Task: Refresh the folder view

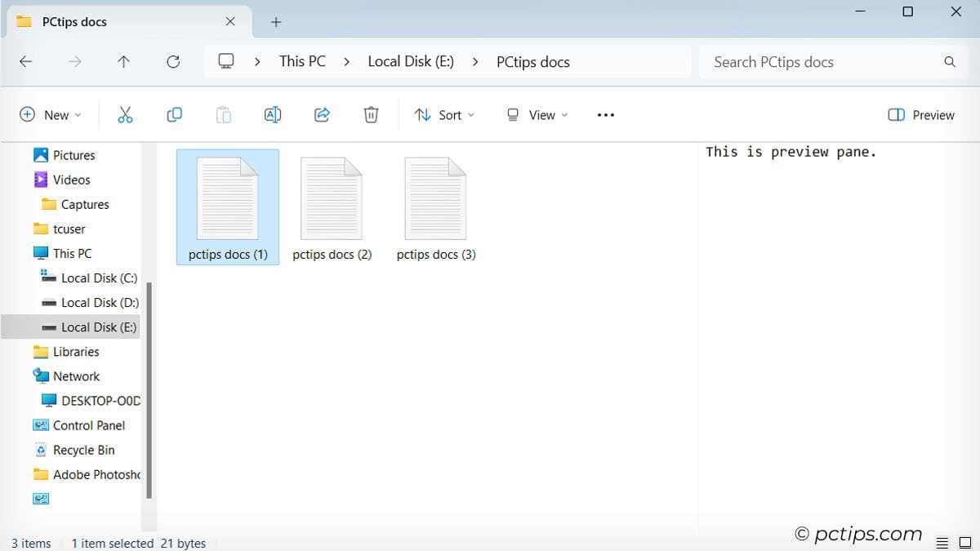Action: [173, 61]
